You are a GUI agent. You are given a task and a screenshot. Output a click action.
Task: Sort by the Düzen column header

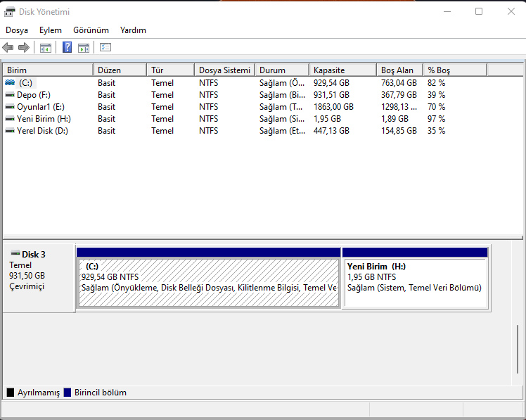(120, 70)
